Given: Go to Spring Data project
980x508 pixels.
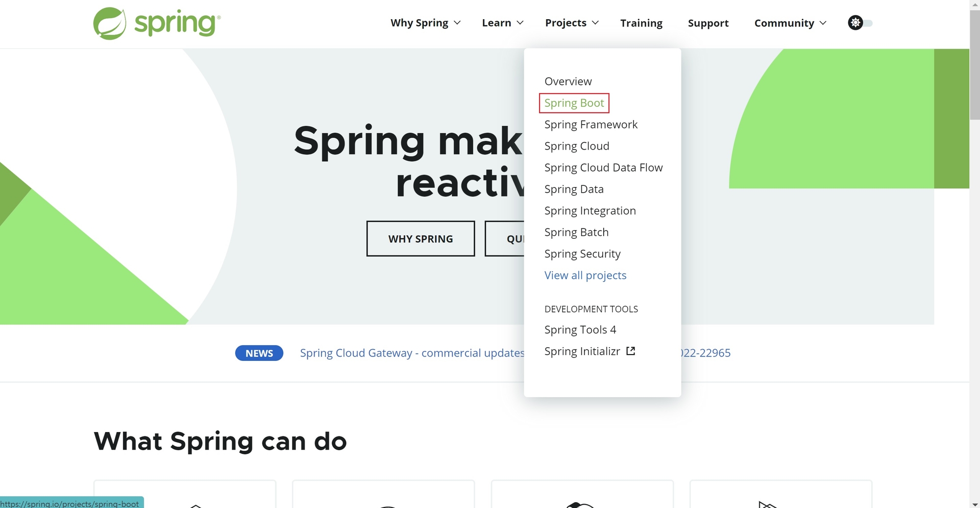Looking at the screenshot, I should [574, 189].
